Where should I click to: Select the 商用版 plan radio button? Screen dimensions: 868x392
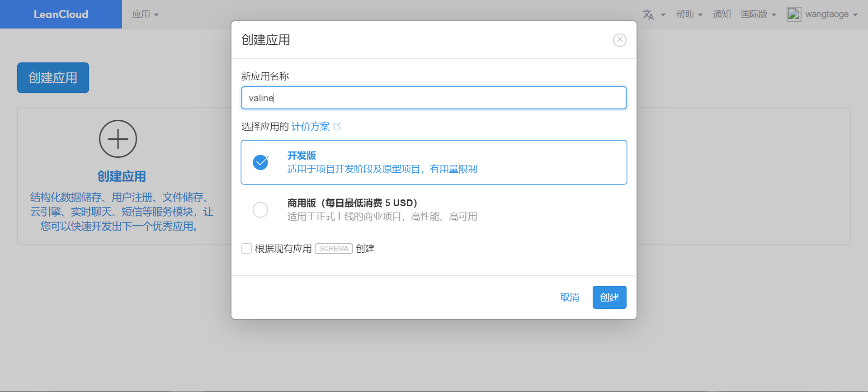260,210
